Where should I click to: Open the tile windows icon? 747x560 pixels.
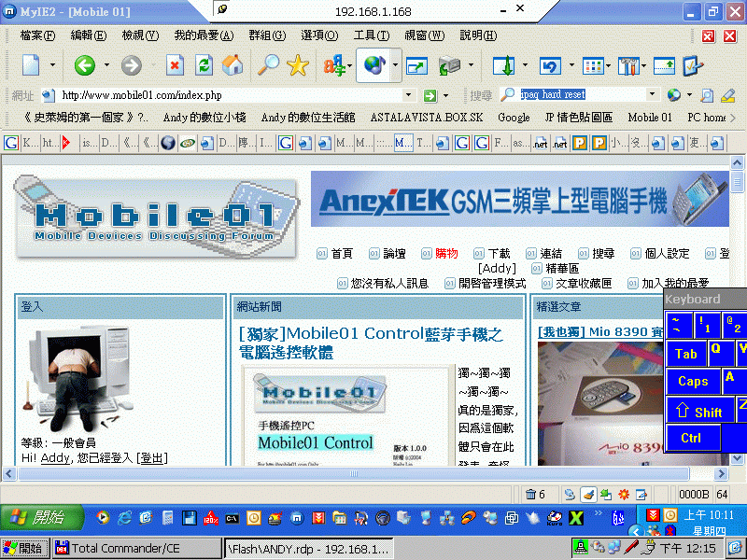(x=593, y=65)
